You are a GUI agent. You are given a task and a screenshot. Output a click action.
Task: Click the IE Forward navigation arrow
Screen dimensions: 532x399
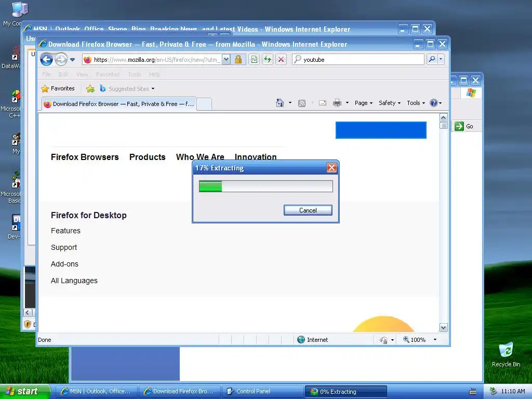click(x=61, y=59)
